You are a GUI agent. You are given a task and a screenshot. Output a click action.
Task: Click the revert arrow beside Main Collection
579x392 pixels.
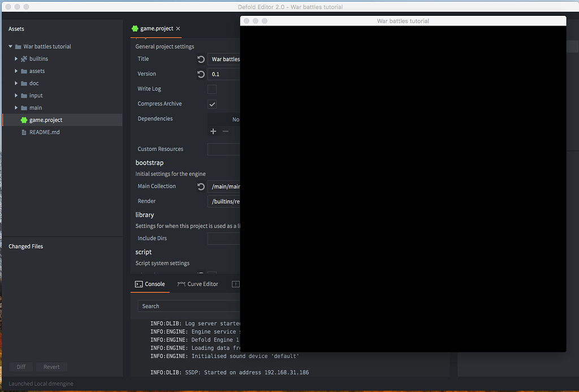[x=201, y=186]
